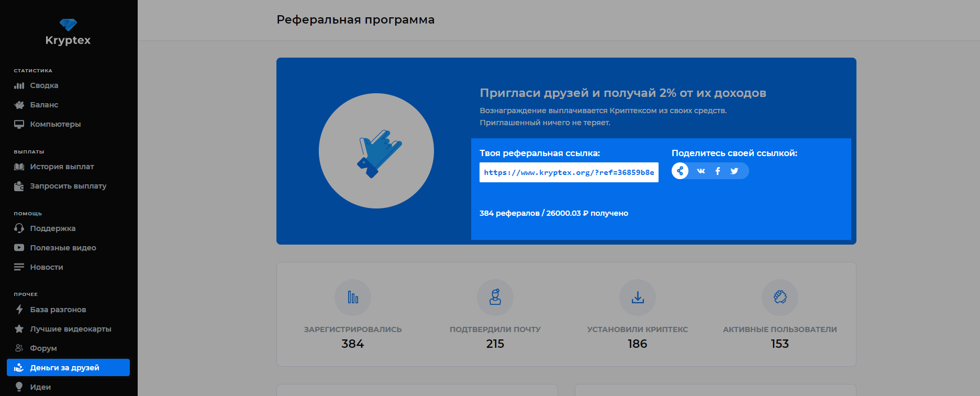Viewport: 980px width, 396px height.
Task: Share referral link via VK
Action: [701, 171]
